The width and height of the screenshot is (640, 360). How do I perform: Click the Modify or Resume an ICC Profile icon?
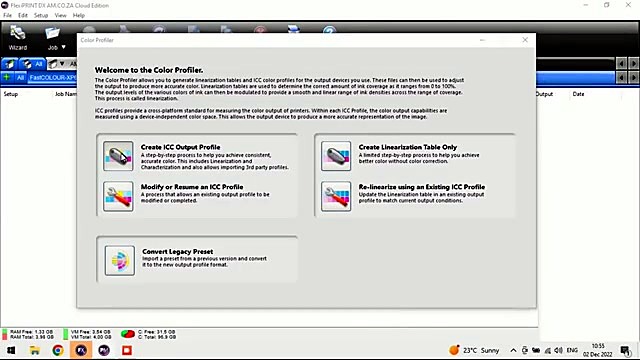click(118, 196)
